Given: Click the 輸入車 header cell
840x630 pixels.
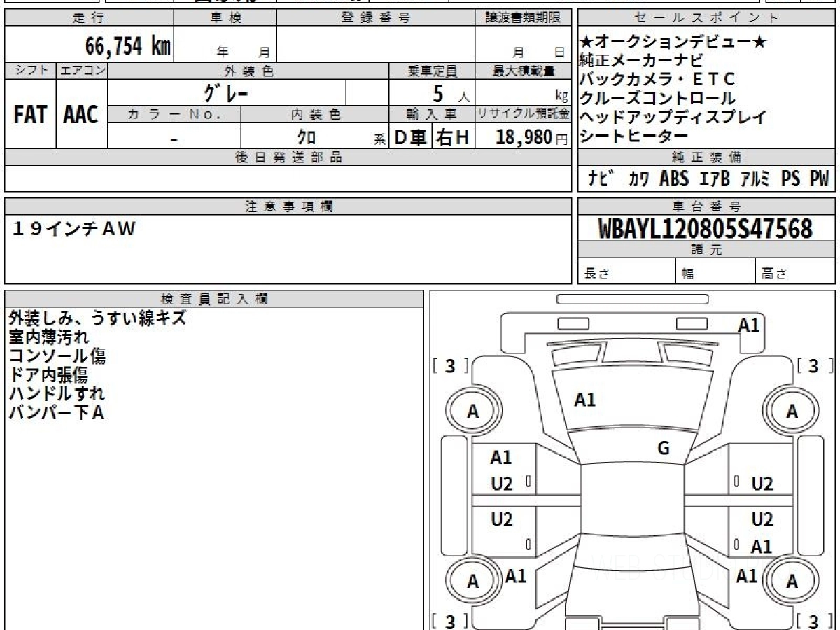Looking at the screenshot, I should pos(432,113).
